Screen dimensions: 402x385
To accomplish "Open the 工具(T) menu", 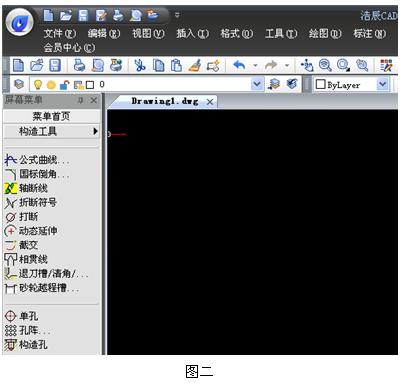I will click(281, 33).
